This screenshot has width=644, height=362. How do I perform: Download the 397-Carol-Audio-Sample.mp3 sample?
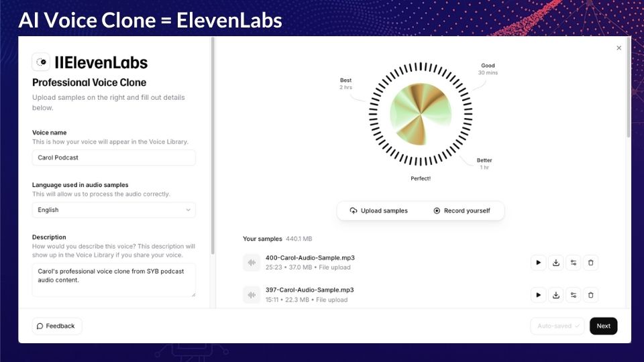[x=555, y=295]
